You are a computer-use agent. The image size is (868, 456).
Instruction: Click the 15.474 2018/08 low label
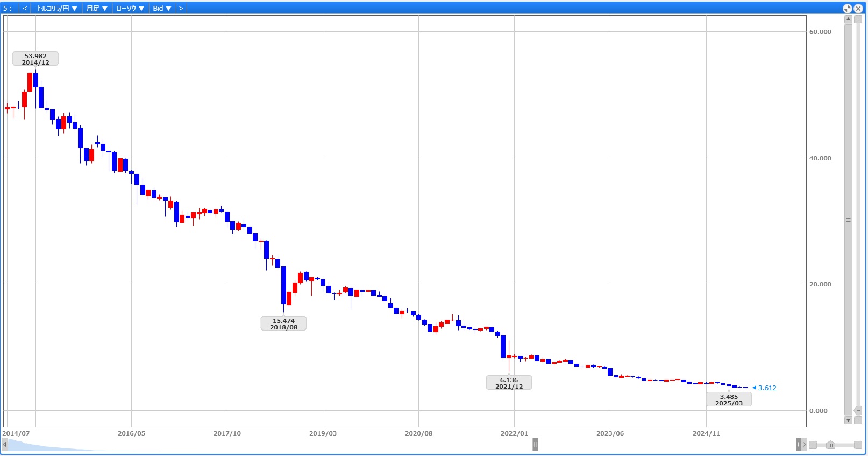tap(283, 324)
